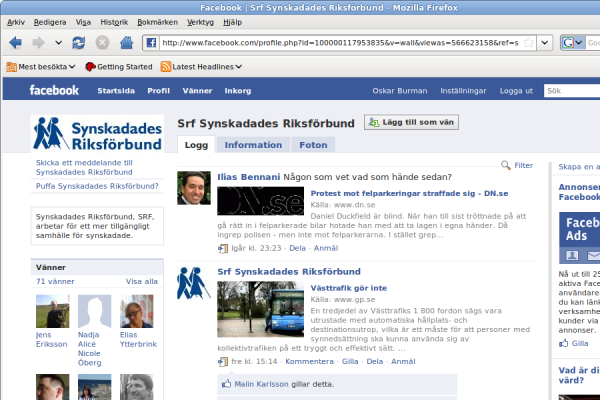
Task: Click Ilias Bennani's profile picture
Action: pos(194,188)
